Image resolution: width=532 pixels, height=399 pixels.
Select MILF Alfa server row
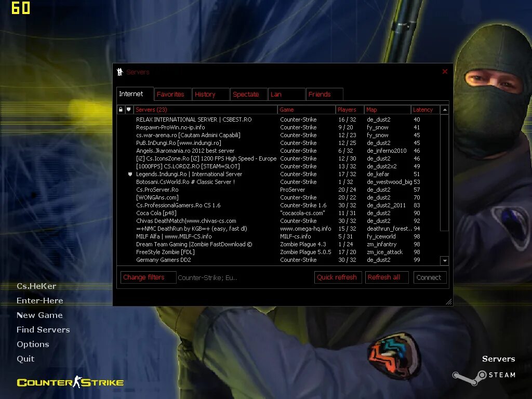pyautogui.click(x=278, y=236)
